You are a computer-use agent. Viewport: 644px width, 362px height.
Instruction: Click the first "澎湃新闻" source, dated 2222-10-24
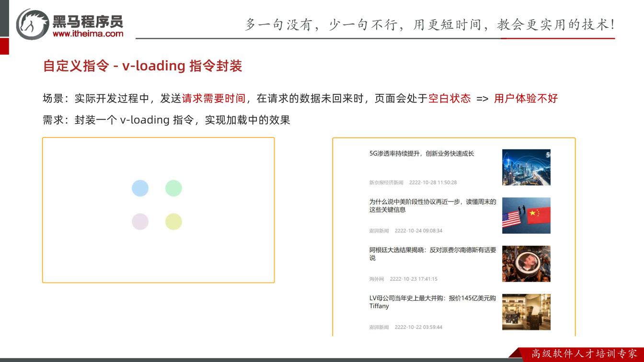click(379, 231)
